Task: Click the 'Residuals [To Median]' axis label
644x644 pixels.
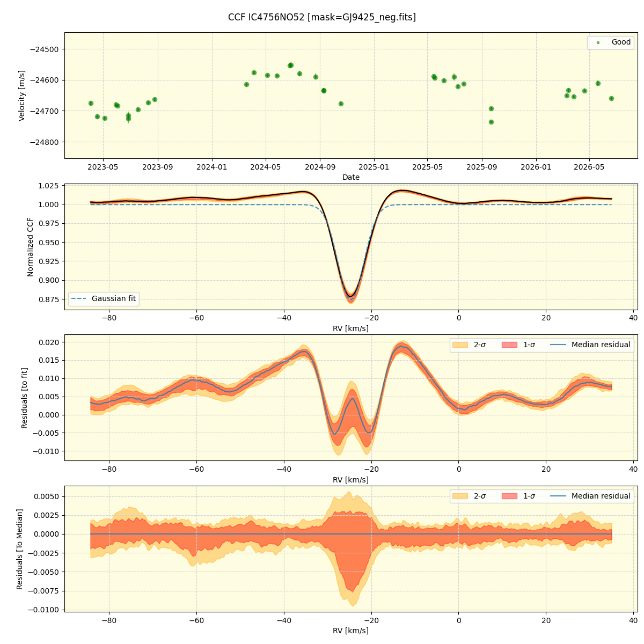Action: pos(20,549)
